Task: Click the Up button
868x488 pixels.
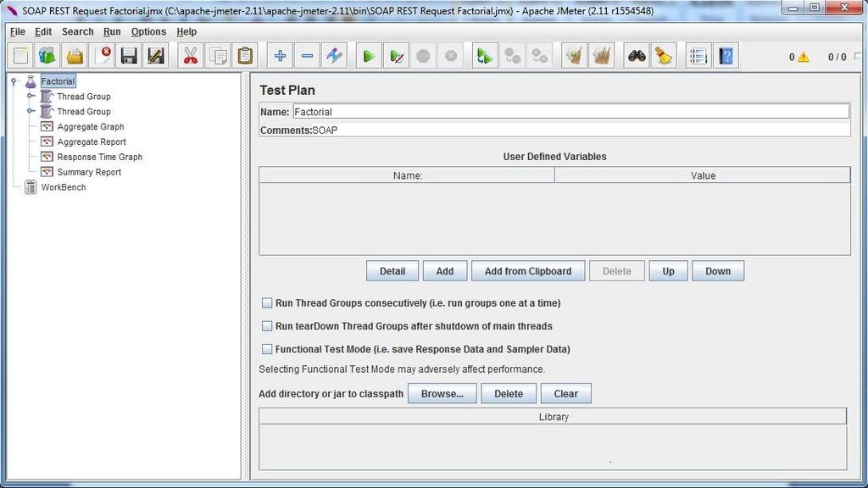Action: [x=668, y=271]
